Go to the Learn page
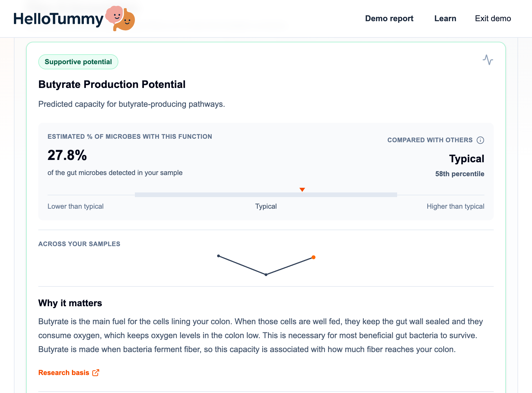Image resolution: width=532 pixels, height=393 pixels. tap(445, 19)
